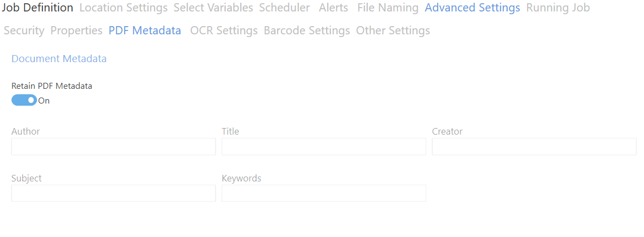Screen dimensions: 644x237
Task: Open the Security sub-tab
Action: [24, 31]
